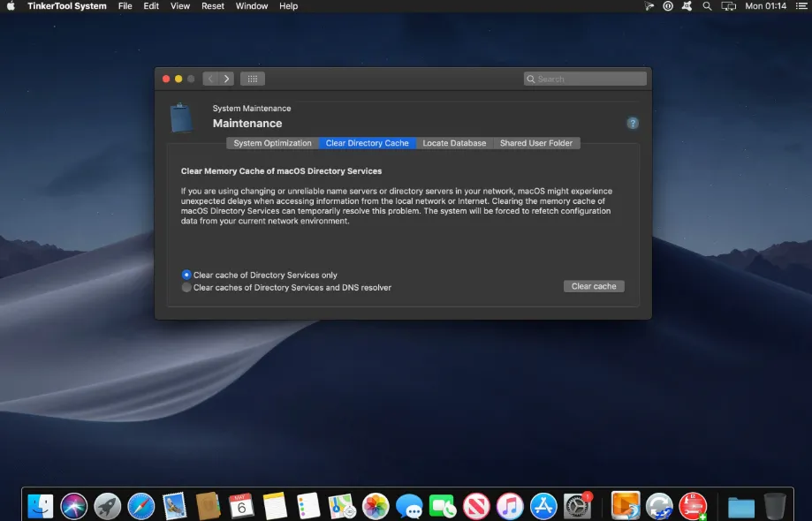Open screen mirroring displays menu bar icon
Screen dimensions: 812x521
[729, 6]
